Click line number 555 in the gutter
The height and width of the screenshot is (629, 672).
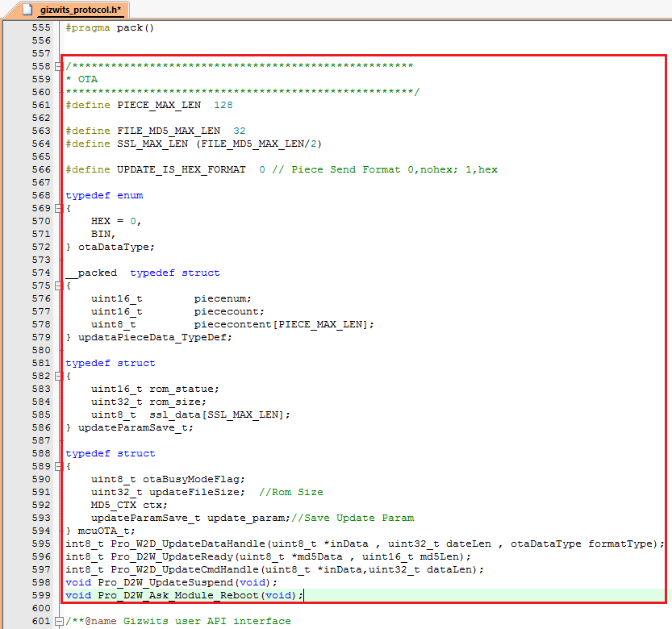pos(40,27)
